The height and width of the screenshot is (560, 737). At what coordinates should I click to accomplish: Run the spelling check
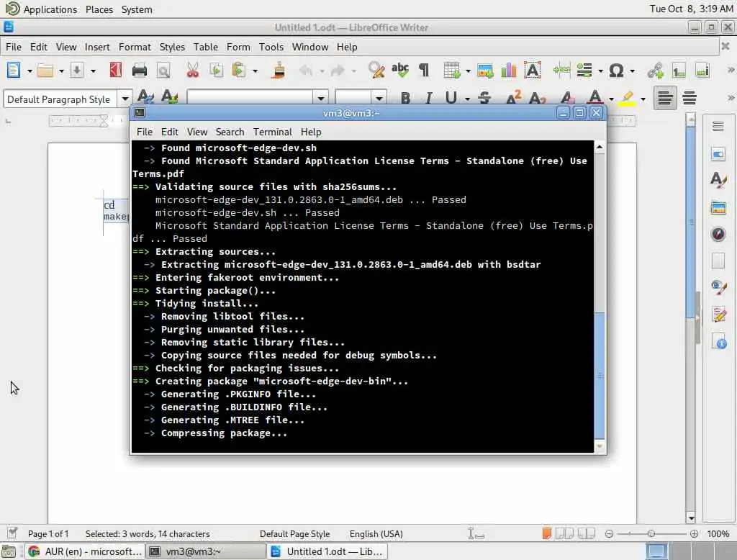point(400,71)
